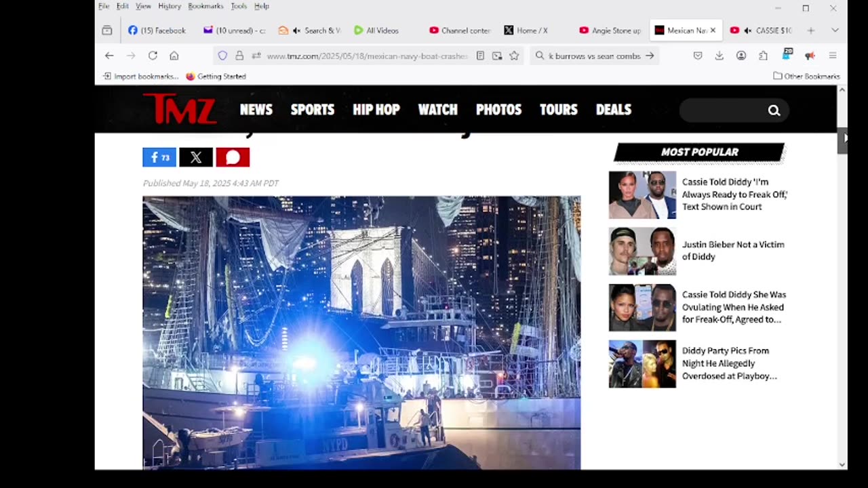Click the URL address field
Screen dimensions: 868x488
click(367, 56)
